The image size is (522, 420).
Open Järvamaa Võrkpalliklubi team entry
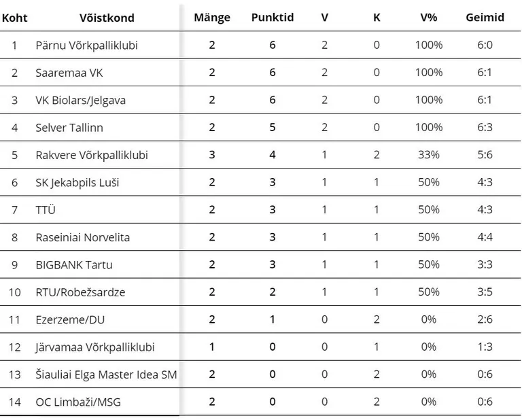click(95, 347)
